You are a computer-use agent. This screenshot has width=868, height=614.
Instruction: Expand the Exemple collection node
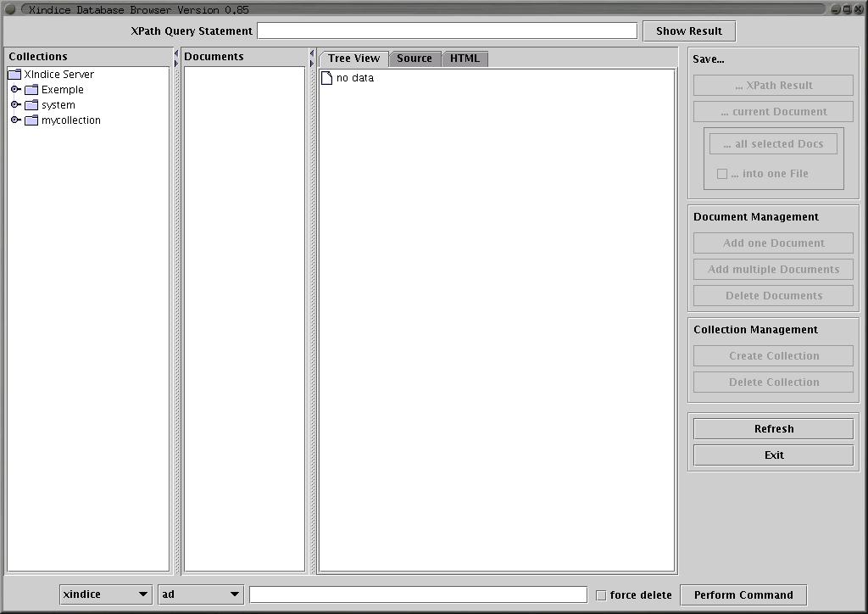(15, 90)
